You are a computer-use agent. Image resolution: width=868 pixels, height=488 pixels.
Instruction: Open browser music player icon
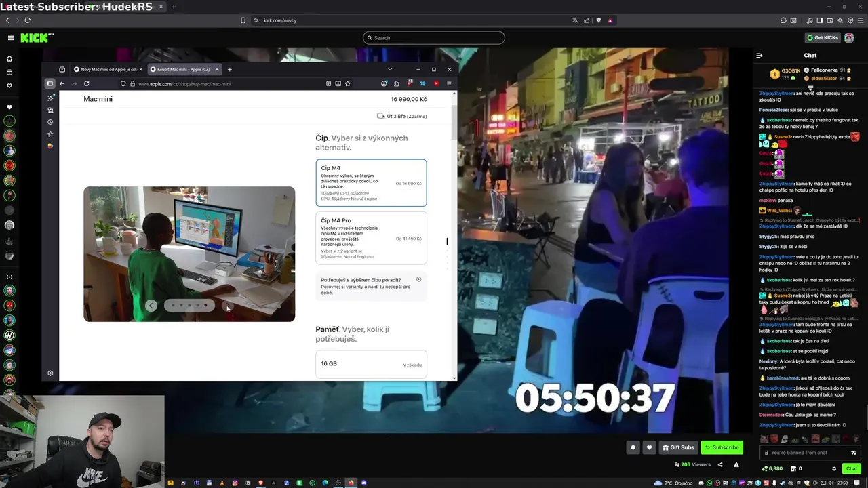[810, 20]
